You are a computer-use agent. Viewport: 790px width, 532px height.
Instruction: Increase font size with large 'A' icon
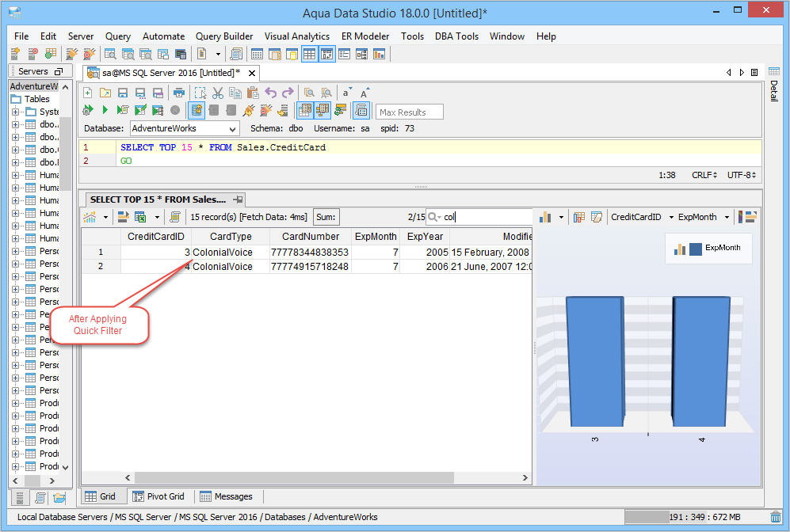[x=364, y=93]
